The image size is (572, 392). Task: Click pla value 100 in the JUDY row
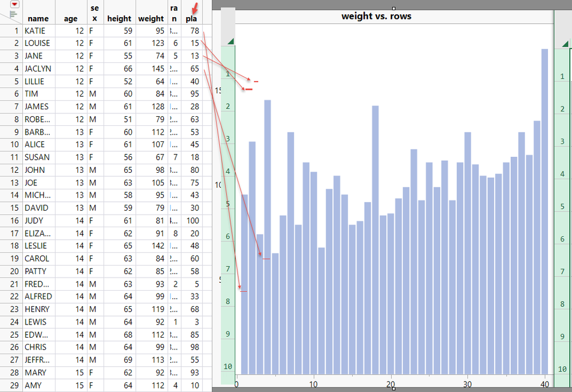point(192,221)
